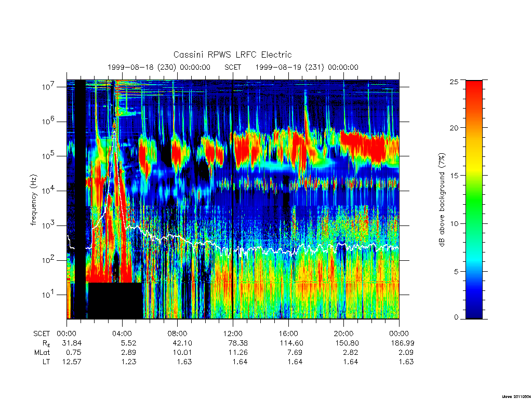
Task: Click the R_E value '42.10'
Action: [182, 343]
